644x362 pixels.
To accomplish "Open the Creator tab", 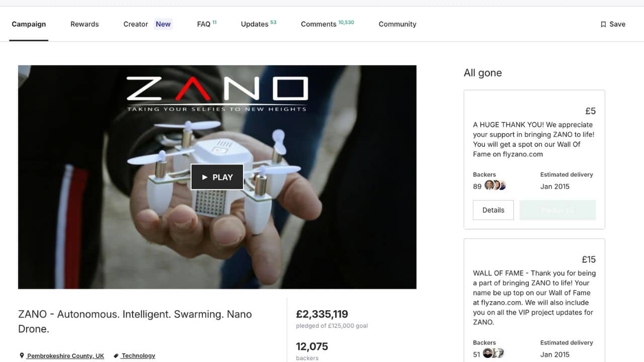I will [136, 24].
